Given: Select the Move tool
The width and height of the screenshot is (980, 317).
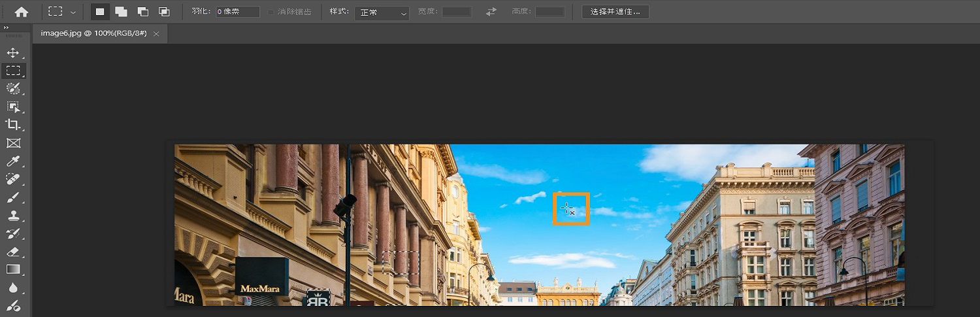Looking at the screenshot, I should [13, 53].
